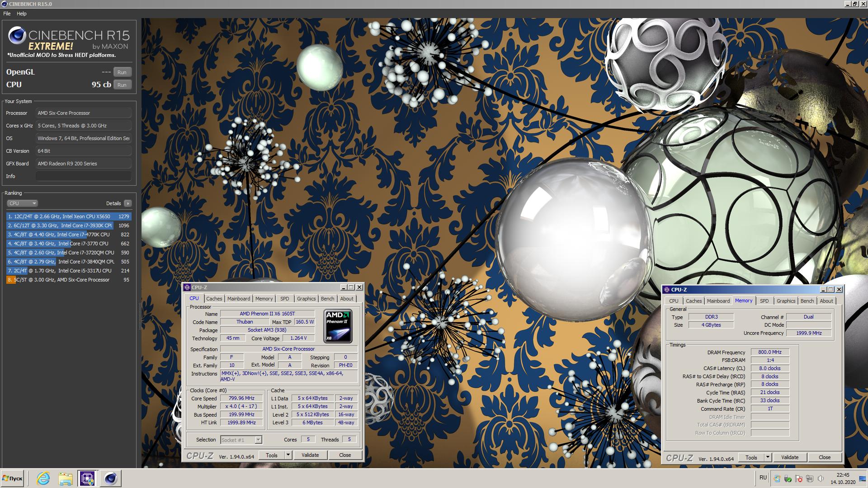The image size is (868, 488).
Task: Switch to Cinebench via taskbar sphere icon
Action: coord(110,479)
